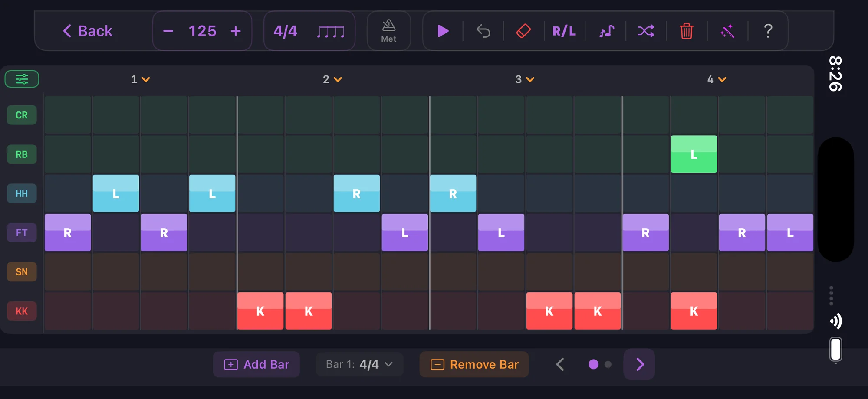Toggle the green L note on ride row

click(x=694, y=154)
